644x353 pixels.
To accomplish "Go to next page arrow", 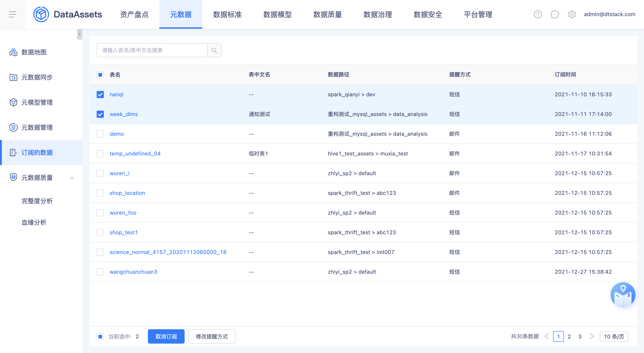I will tap(591, 336).
